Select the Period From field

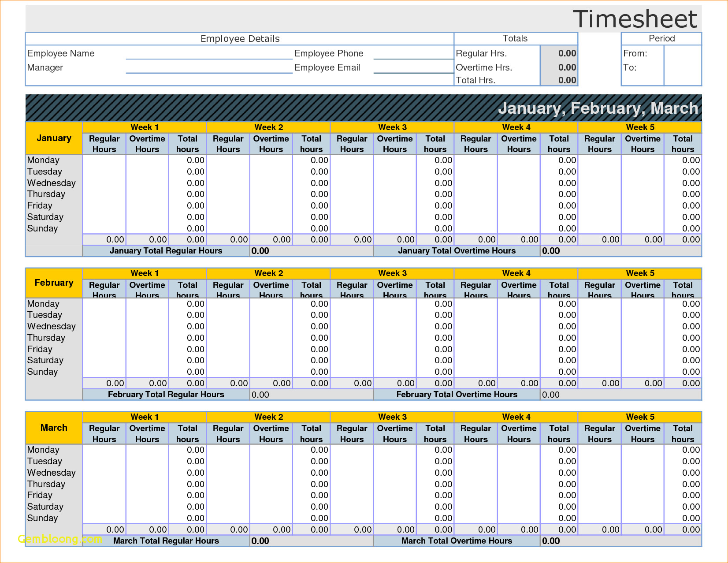(682, 53)
